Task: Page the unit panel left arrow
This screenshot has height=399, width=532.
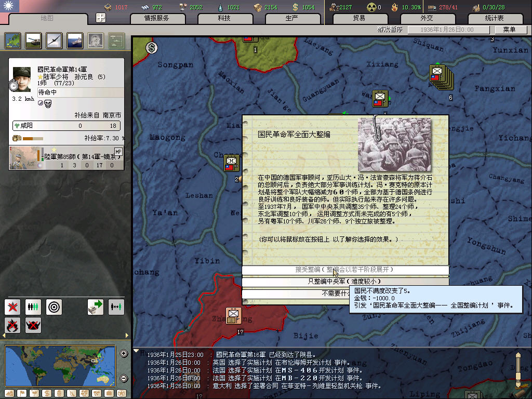Action: click(4, 336)
